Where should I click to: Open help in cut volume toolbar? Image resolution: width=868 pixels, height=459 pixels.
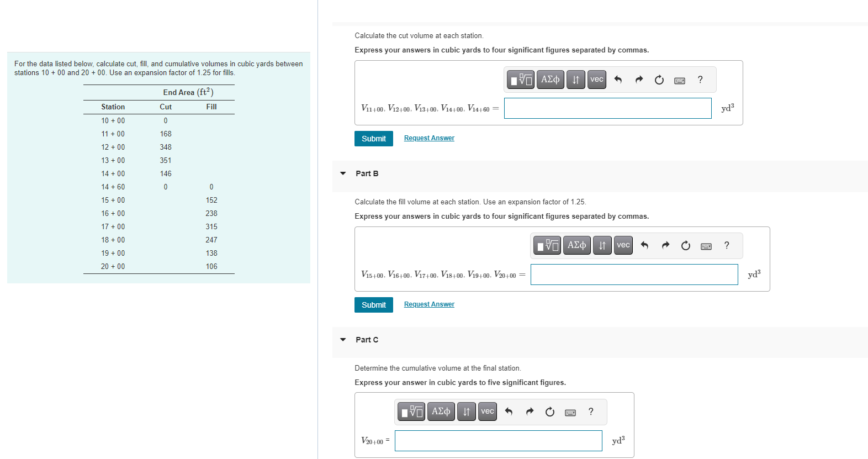[x=700, y=80]
